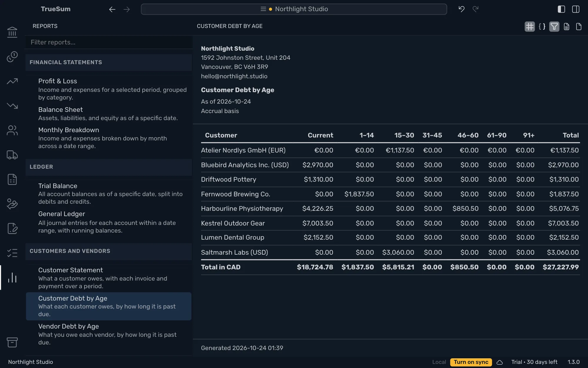Click the Monthly Breakdown report
The width and height of the screenshot is (588, 368).
pyautogui.click(x=108, y=138)
